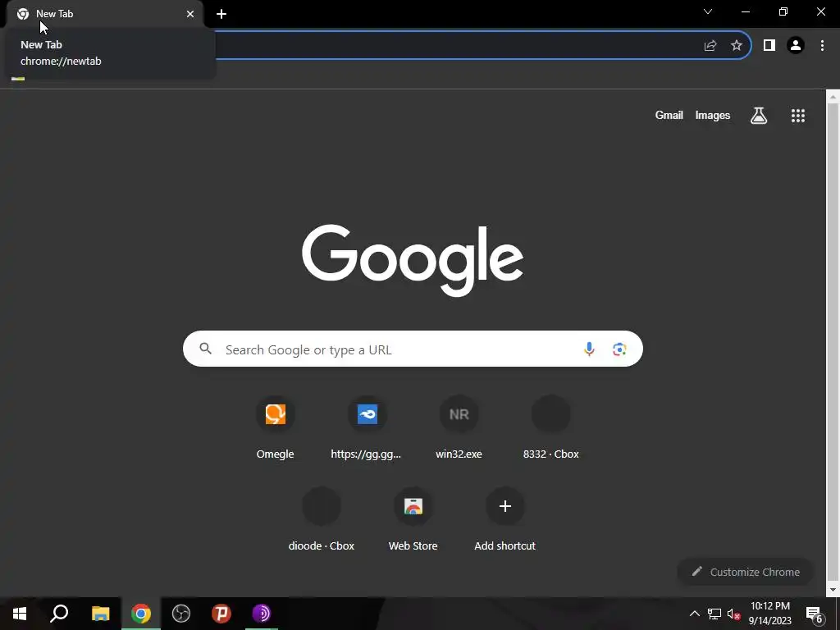Open a new tab with plus button
This screenshot has width=840, height=630.
(x=221, y=14)
